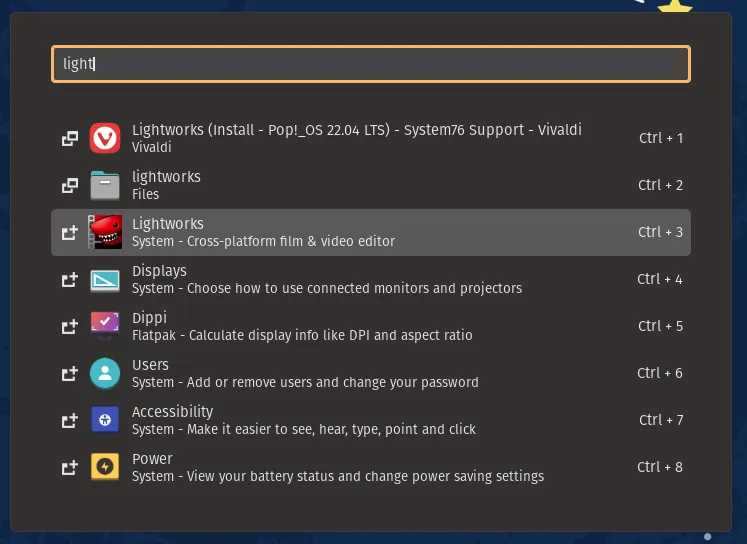Click the launch icon beside Power
The height and width of the screenshot is (544, 747).
click(x=70, y=467)
